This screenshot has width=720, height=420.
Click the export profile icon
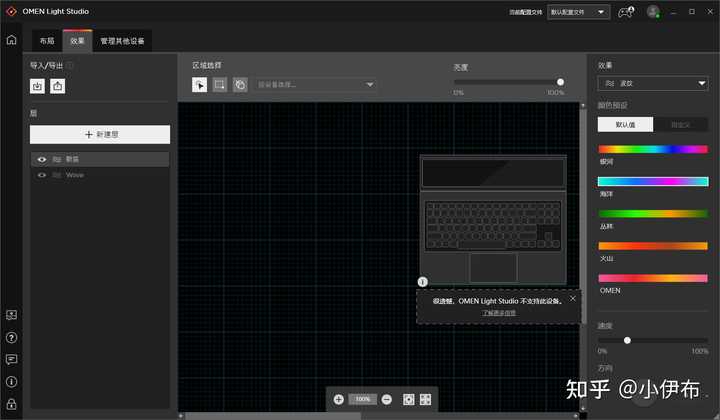[57, 86]
